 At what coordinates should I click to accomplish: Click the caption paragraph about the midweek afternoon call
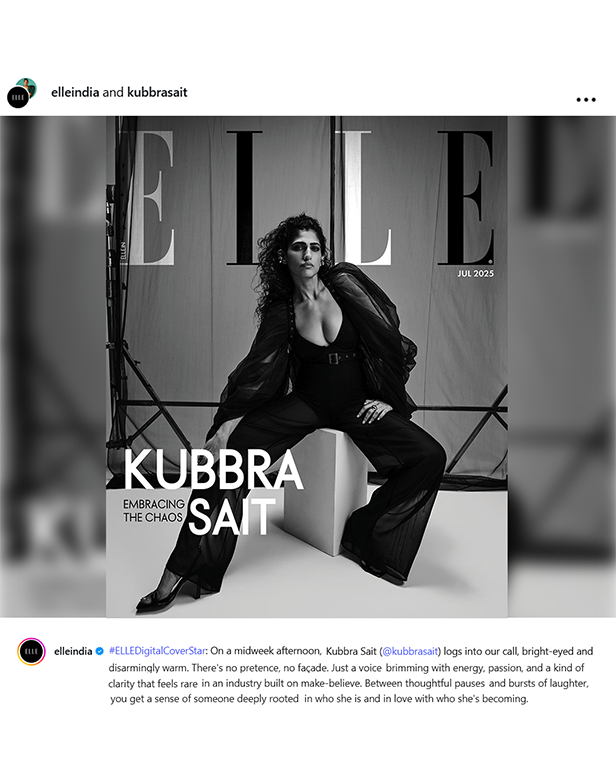[350, 675]
